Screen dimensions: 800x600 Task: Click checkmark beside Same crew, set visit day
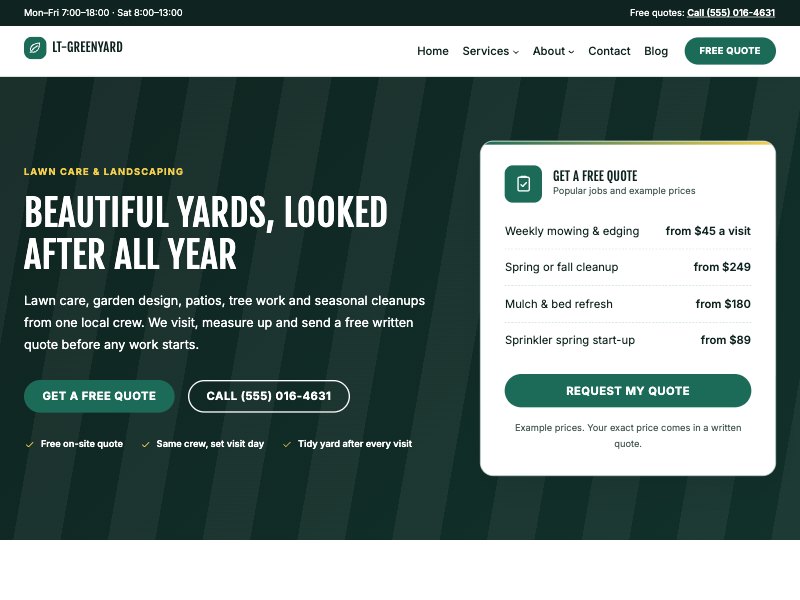click(145, 444)
